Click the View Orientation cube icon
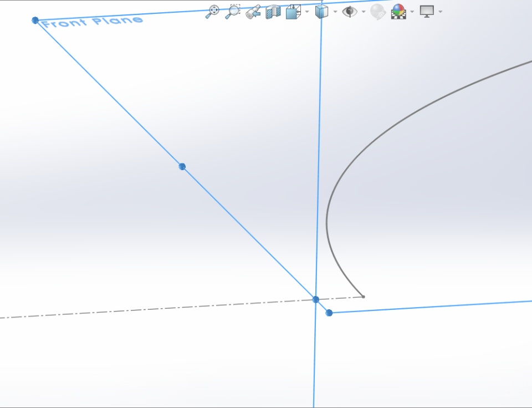The width and height of the screenshot is (532, 408). pyautogui.click(x=294, y=12)
